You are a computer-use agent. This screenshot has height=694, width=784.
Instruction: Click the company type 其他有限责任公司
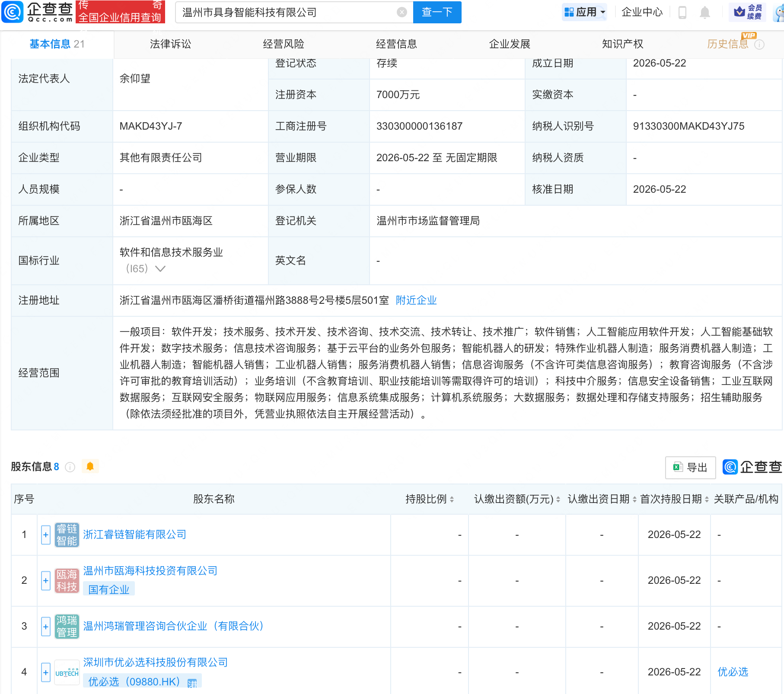coord(161,158)
